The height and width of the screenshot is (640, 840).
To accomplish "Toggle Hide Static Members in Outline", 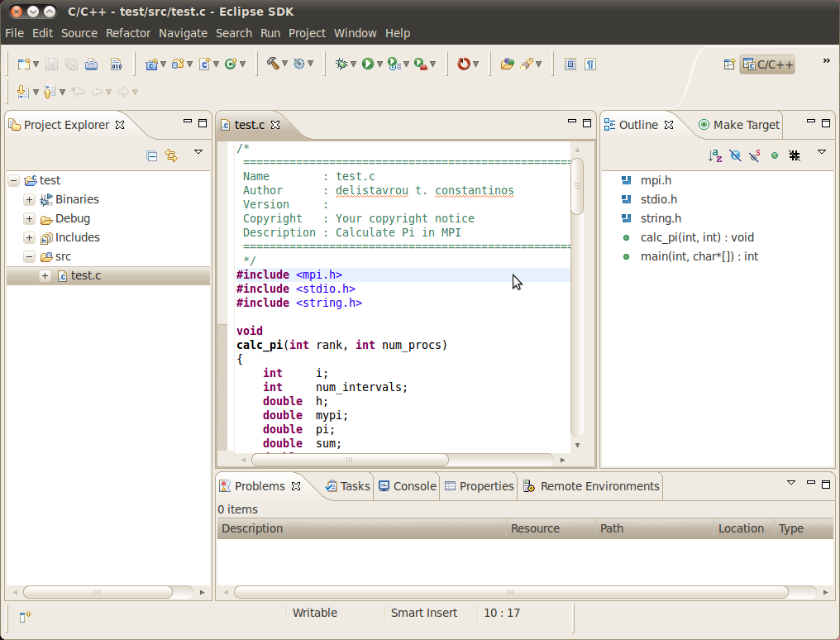I will tap(755, 155).
